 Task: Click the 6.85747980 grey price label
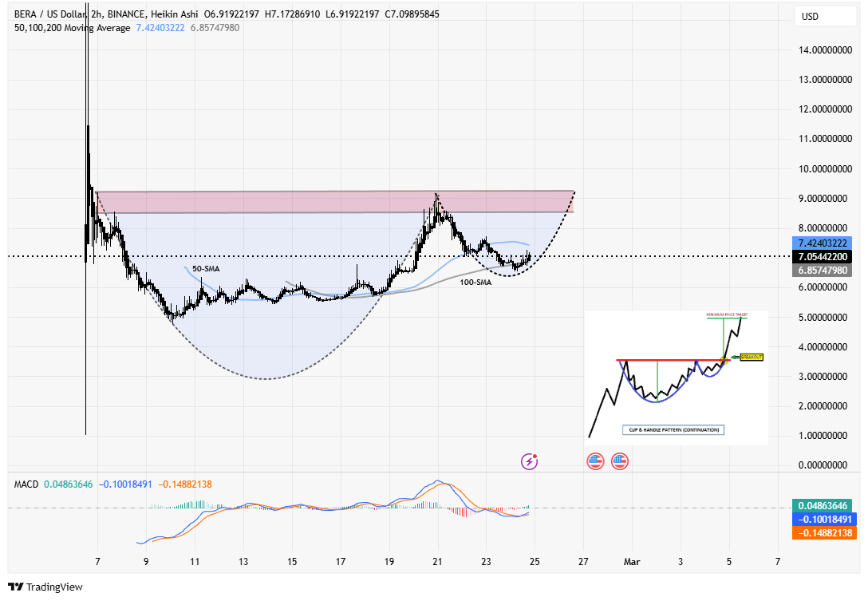(823, 271)
